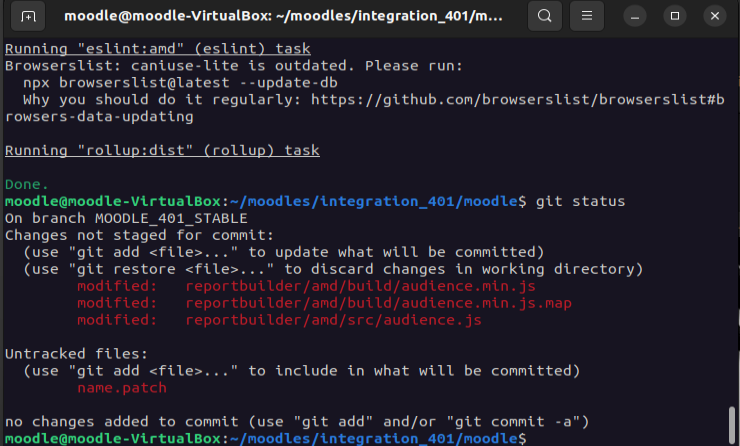This screenshot has width=740, height=446.
Task: Minimize the terminal window
Action: (635, 16)
